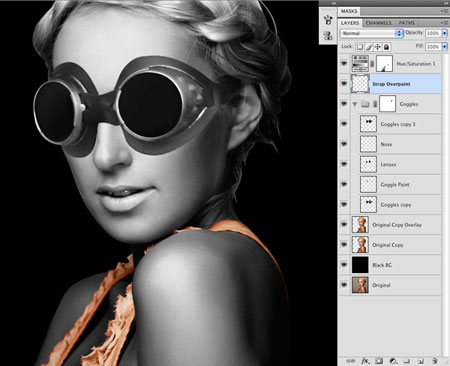This screenshot has width=450, height=366.
Task: Click the lock all padlock icon
Action: click(386, 47)
